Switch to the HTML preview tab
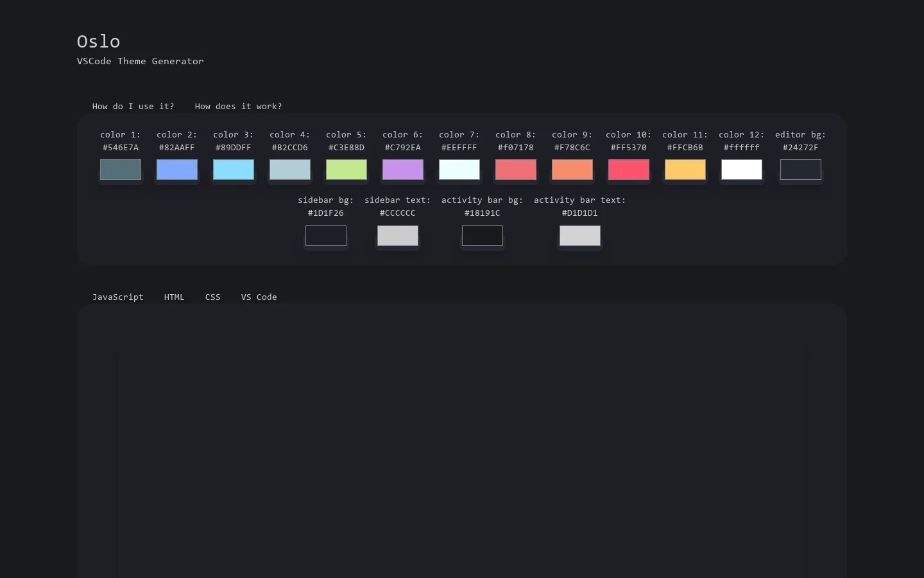This screenshot has height=578, width=924. [175, 297]
